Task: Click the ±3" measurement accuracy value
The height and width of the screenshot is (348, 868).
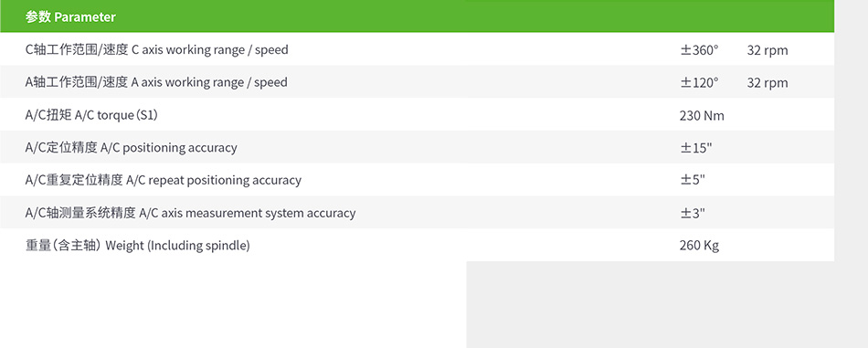Action: point(693,214)
